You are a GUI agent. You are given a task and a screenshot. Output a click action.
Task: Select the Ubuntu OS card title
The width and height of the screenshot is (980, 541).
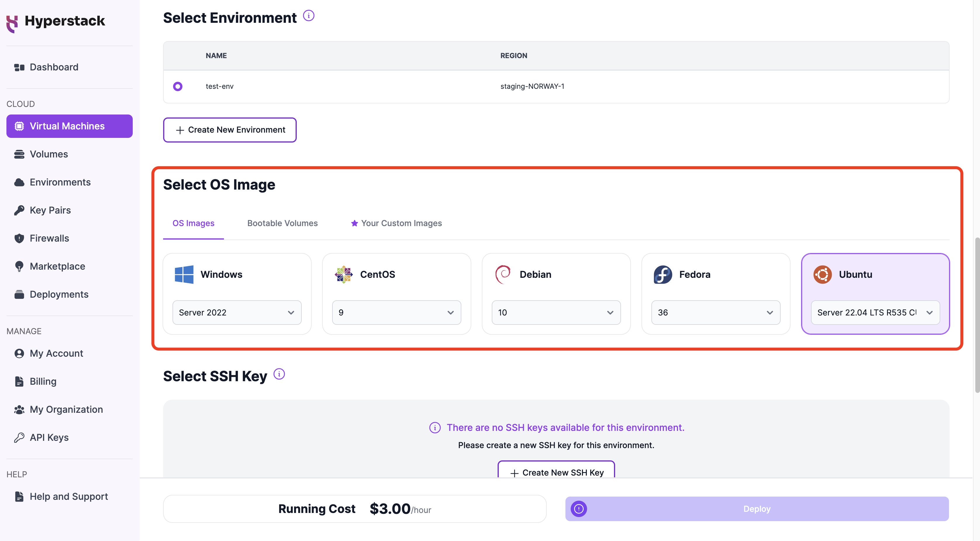click(855, 275)
